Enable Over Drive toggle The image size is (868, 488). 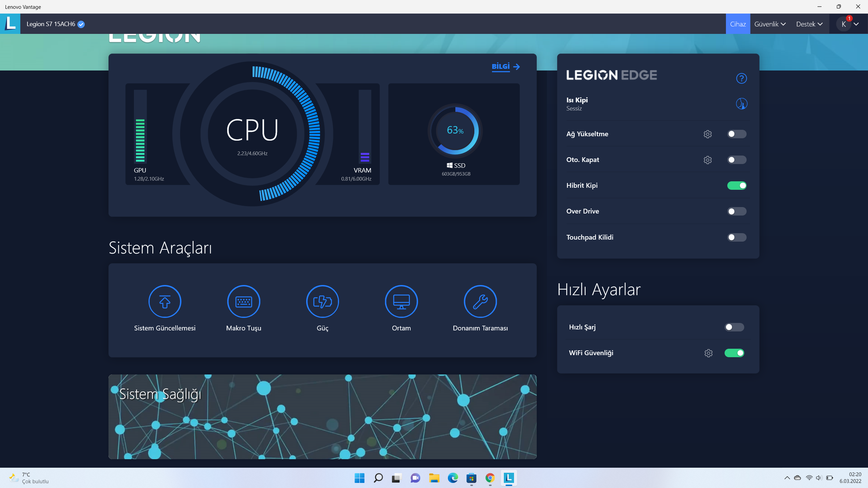pyautogui.click(x=737, y=211)
